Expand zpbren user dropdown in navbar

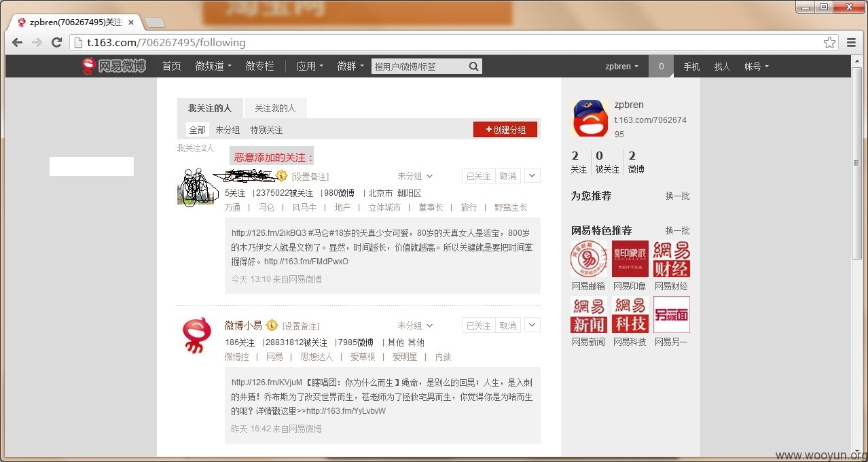coord(622,67)
